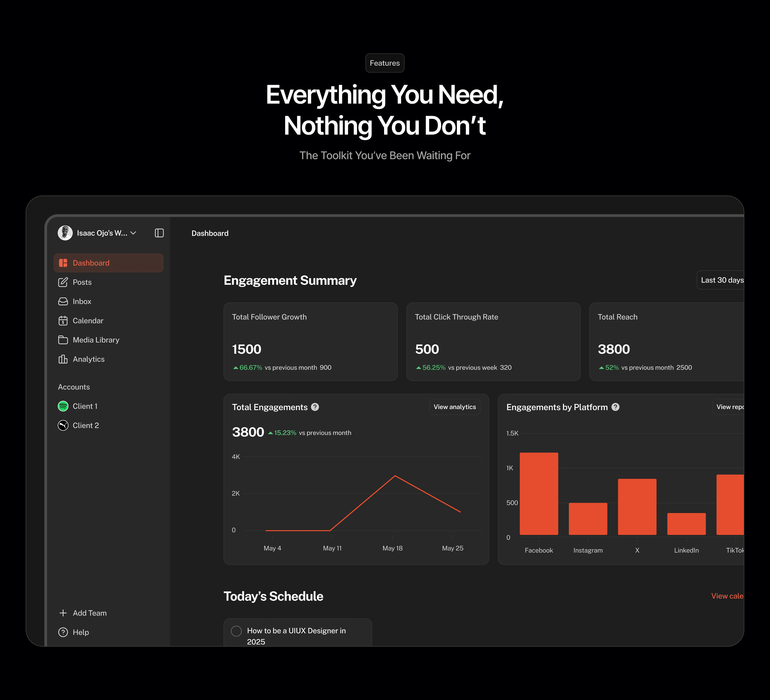Select the Client 2 account
Screen dimensions: 770x700
tap(109, 425)
